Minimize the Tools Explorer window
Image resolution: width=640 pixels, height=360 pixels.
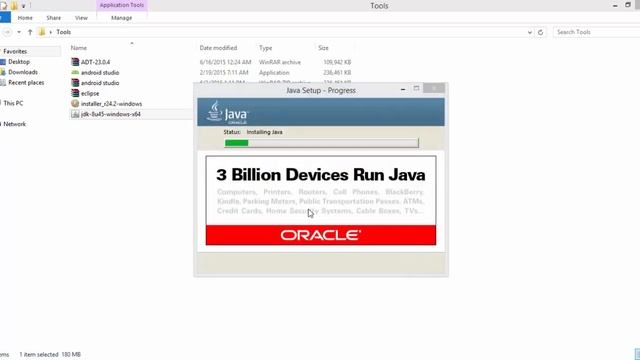tap(615, 5)
